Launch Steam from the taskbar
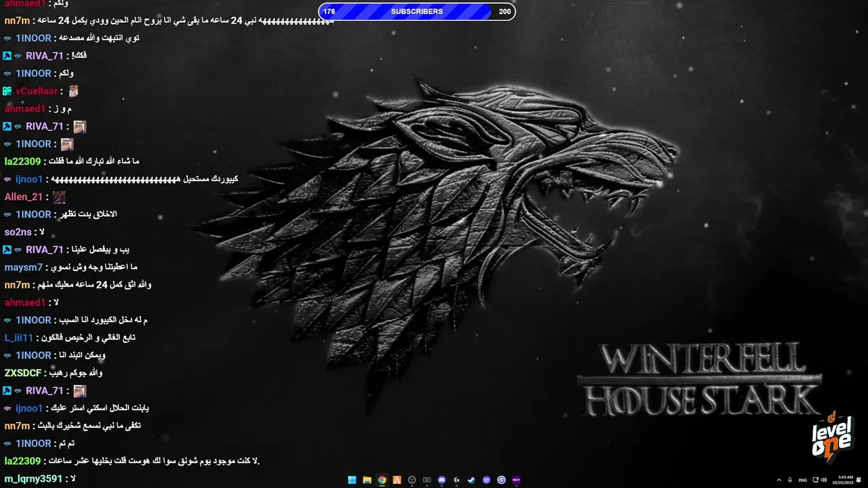The width and height of the screenshot is (868, 488). tap(471, 480)
